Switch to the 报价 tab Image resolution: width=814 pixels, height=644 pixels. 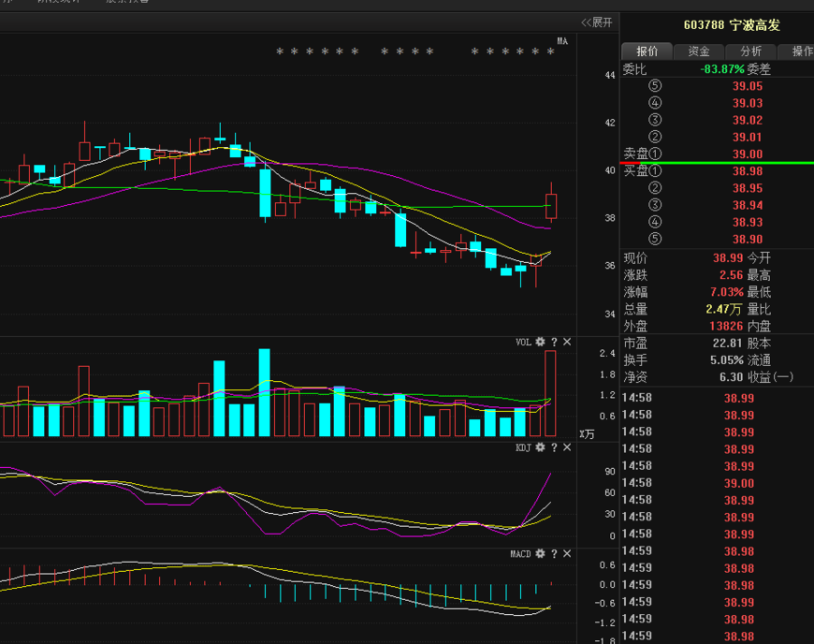[x=647, y=51]
